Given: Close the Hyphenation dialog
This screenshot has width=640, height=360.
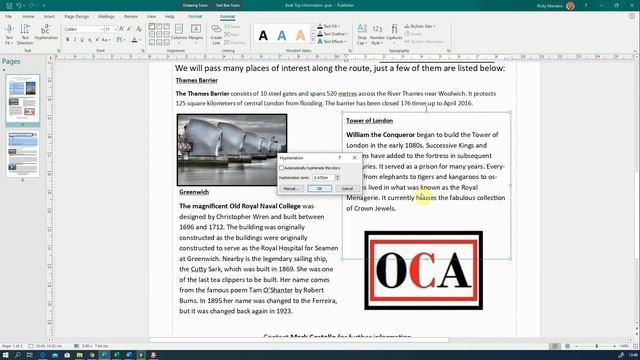Looking at the screenshot, I should (x=354, y=158).
